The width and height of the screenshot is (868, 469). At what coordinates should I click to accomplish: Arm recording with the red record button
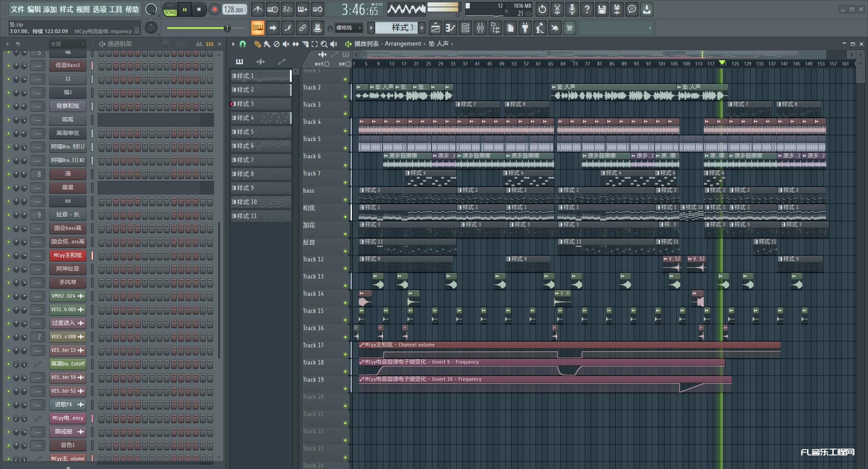tap(214, 9)
